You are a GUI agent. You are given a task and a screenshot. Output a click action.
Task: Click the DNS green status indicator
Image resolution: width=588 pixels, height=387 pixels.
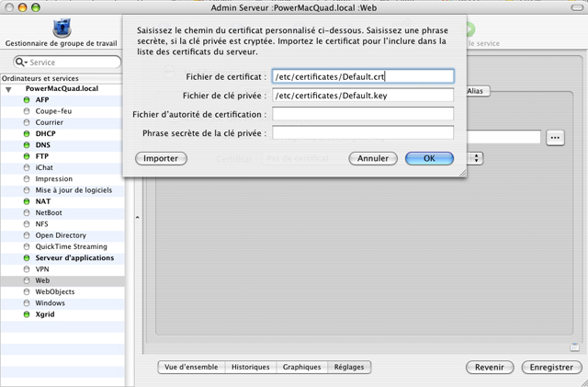(27, 145)
